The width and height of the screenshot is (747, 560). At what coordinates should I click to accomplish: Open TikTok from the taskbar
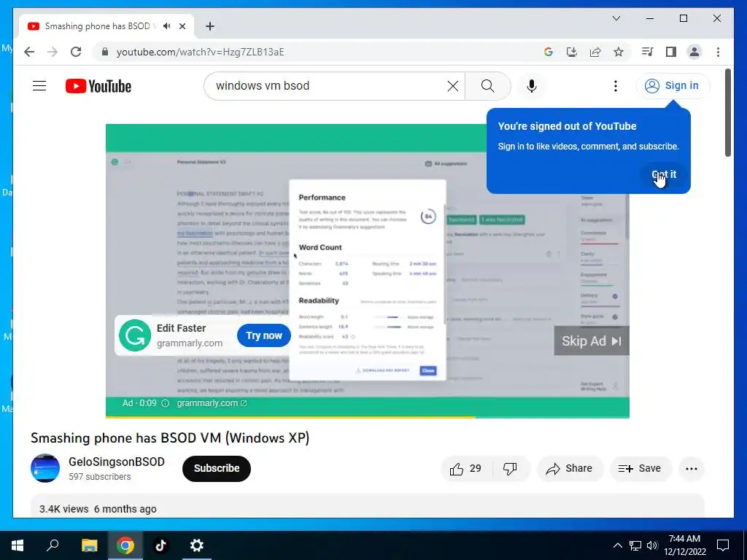click(161, 545)
